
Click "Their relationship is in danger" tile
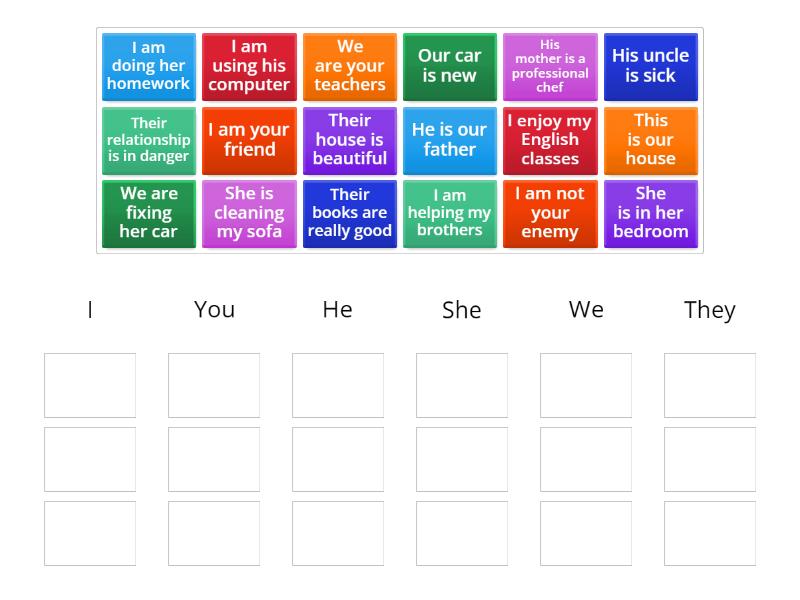(149, 141)
